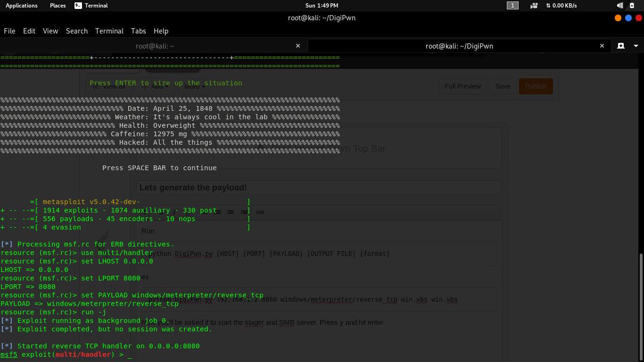Open the File menu
644x362 pixels.
click(x=9, y=31)
